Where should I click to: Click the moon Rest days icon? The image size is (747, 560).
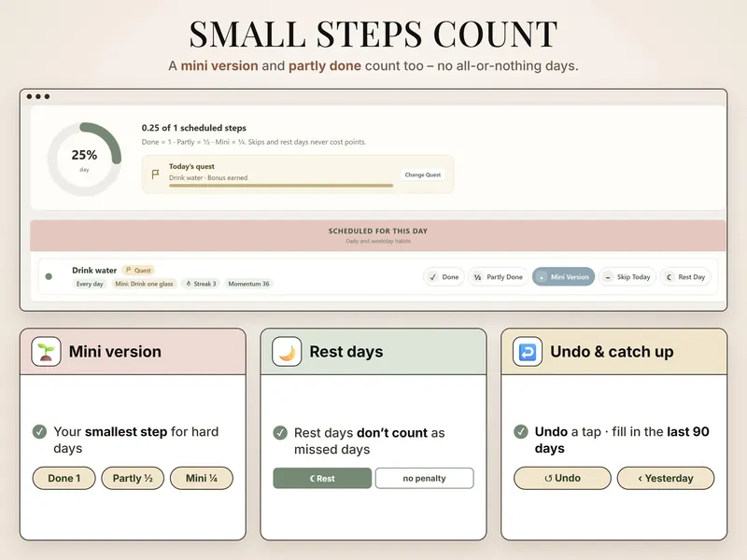point(287,352)
